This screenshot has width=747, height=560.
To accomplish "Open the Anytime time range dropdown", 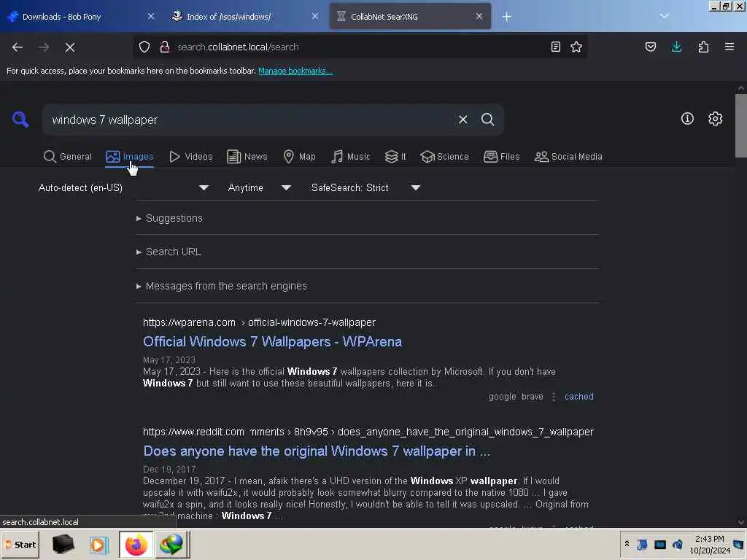I will click(260, 187).
